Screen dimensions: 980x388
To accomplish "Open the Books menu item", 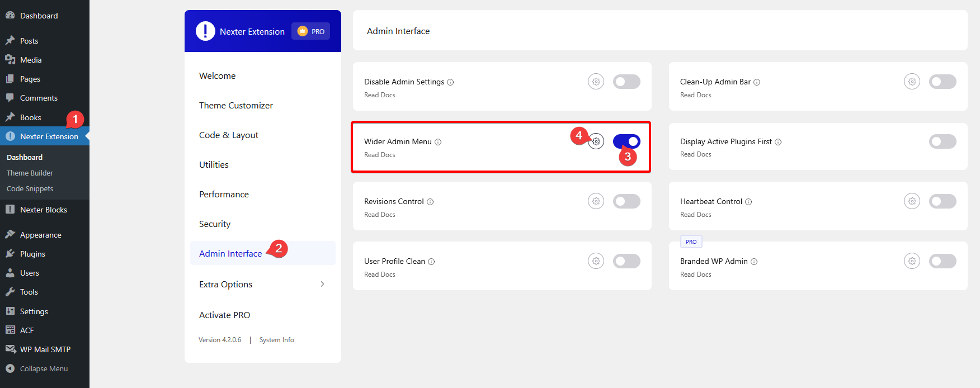I will (x=28, y=117).
